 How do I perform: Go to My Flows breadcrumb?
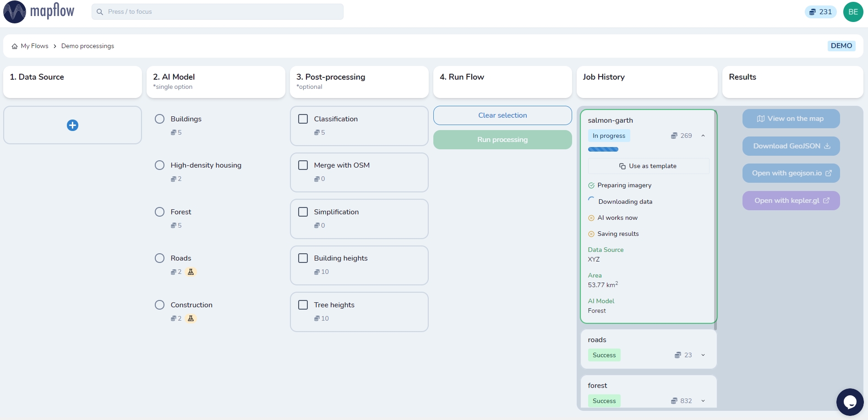click(34, 46)
